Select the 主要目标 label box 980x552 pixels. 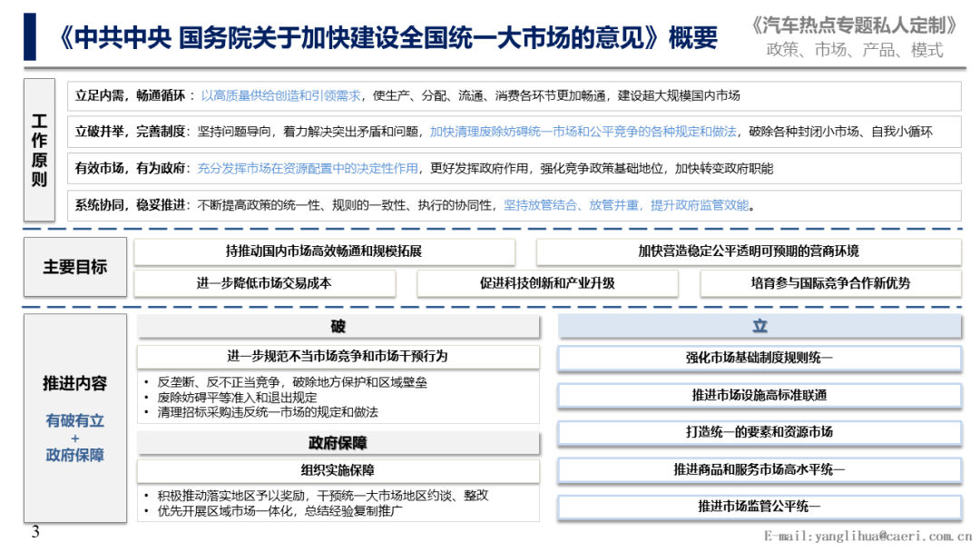coord(75,267)
